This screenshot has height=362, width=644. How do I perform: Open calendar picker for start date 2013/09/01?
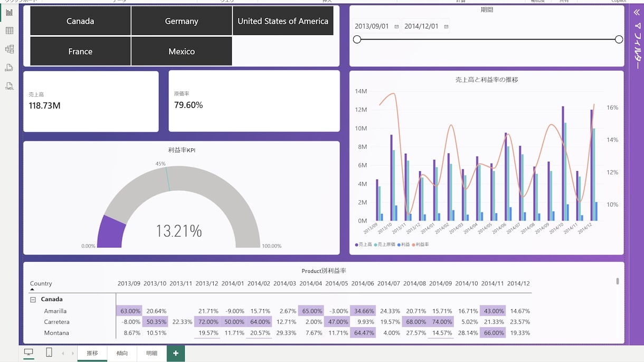397,26
